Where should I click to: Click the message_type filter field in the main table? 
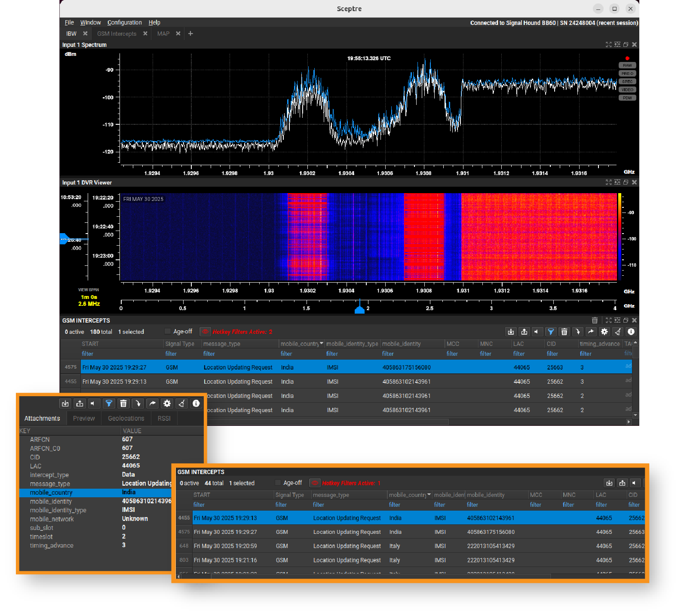[x=209, y=354]
